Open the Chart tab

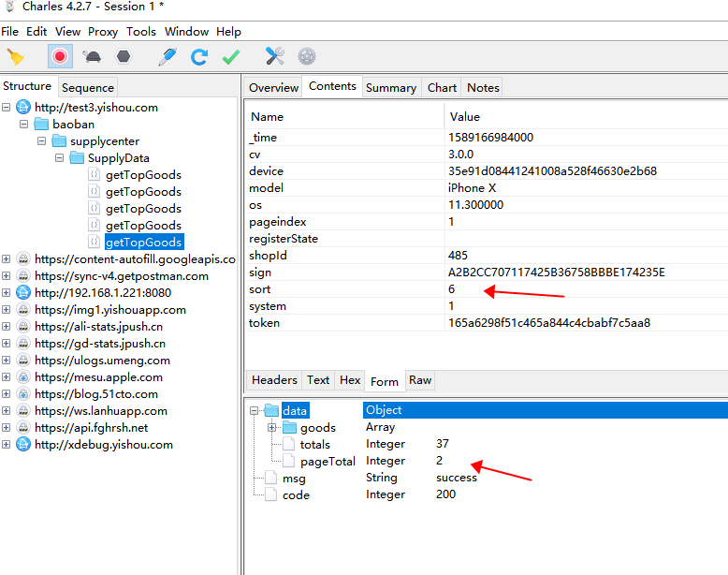coord(442,87)
